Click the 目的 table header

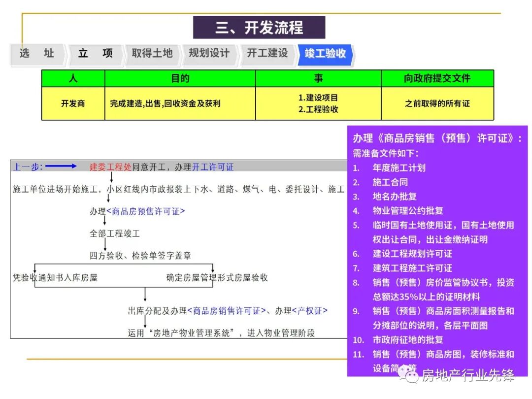coord(180,78)
